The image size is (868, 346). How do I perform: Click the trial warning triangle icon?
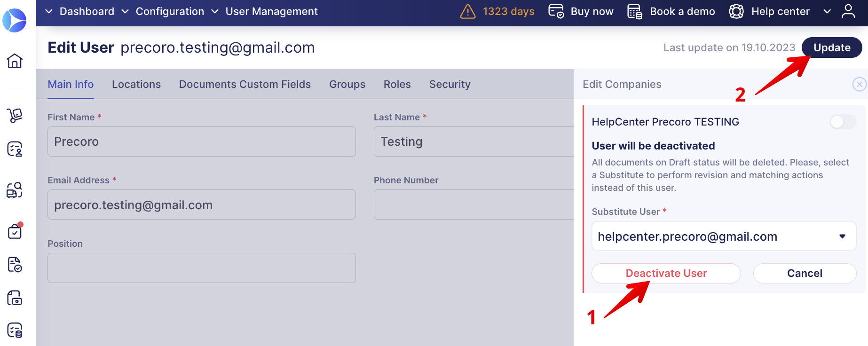pos(468,11)
